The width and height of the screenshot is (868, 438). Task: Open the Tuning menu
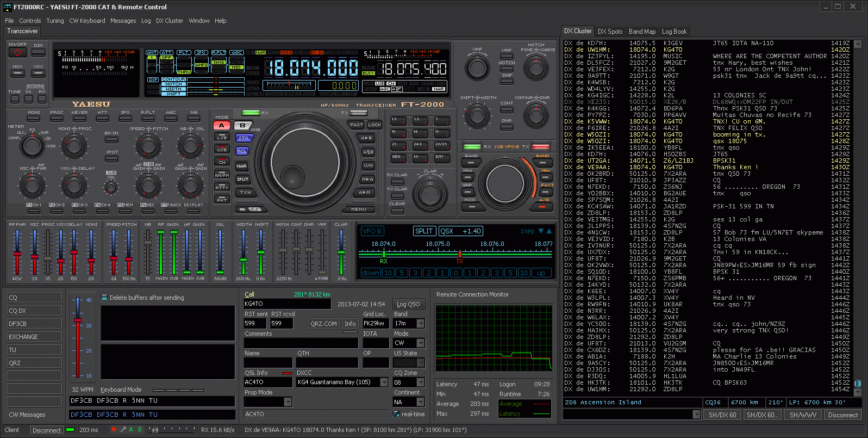(55, 21)
